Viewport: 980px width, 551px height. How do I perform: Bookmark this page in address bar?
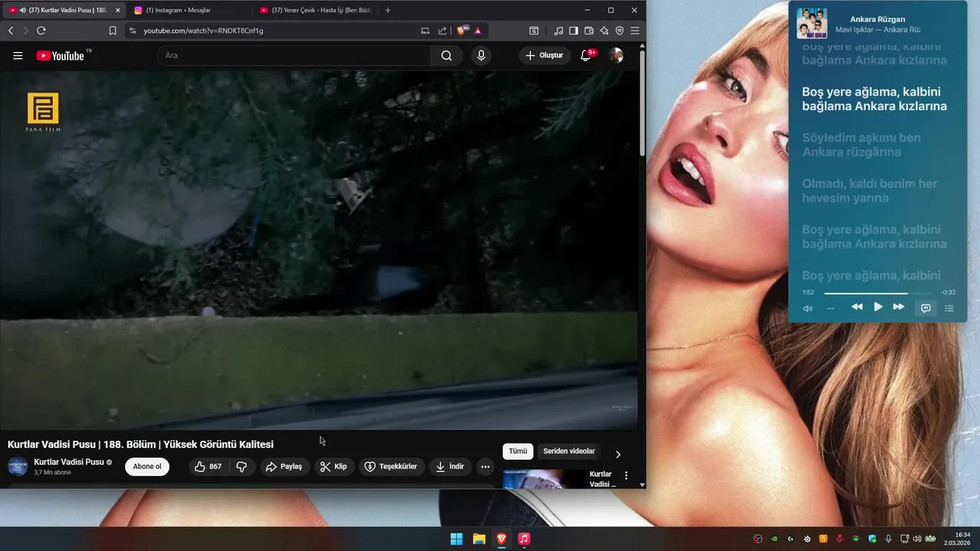113,31
